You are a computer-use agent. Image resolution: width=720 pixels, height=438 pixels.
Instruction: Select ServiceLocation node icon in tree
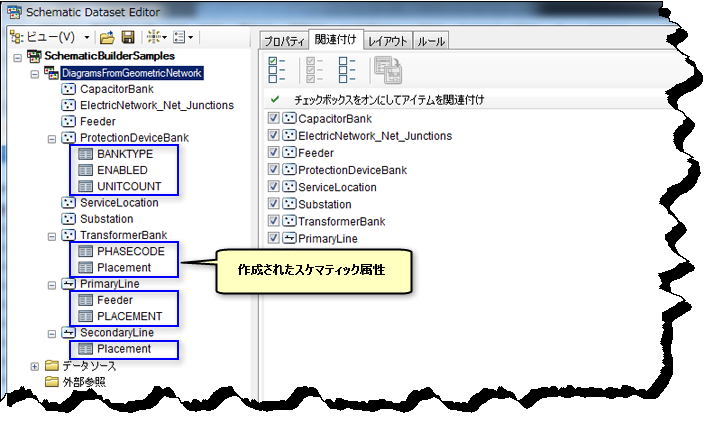(68, 202)
